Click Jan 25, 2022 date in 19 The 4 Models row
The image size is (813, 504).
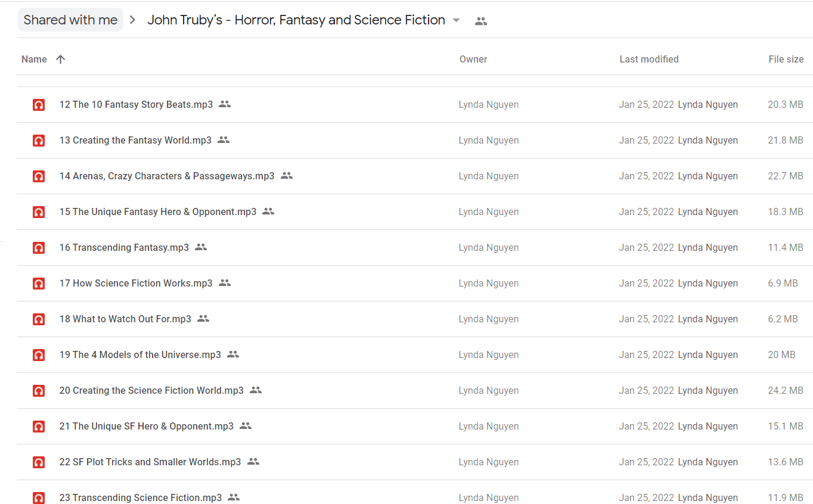tap(647, 354)
